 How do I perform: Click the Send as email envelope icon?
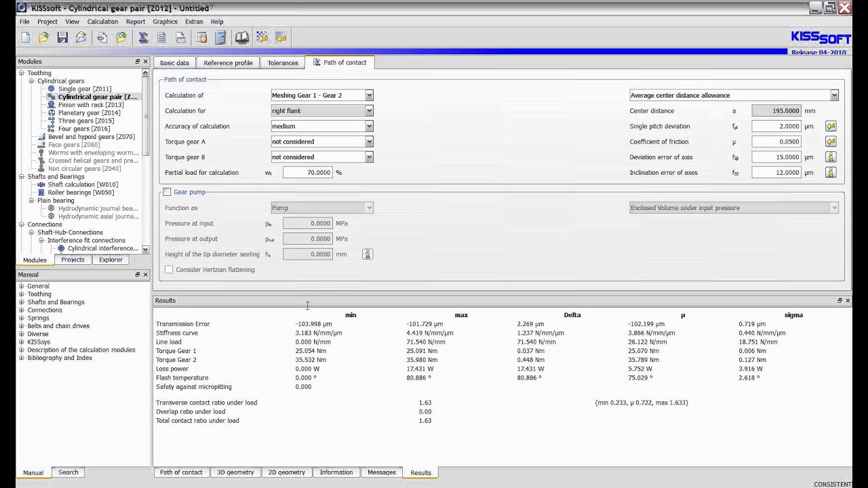pyautogui.click(x=81, y=38)
